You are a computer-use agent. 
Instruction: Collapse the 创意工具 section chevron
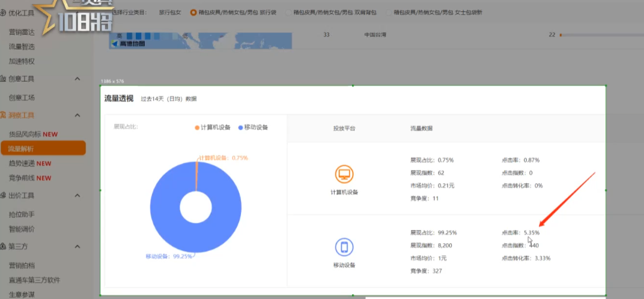tap(77, 79)
